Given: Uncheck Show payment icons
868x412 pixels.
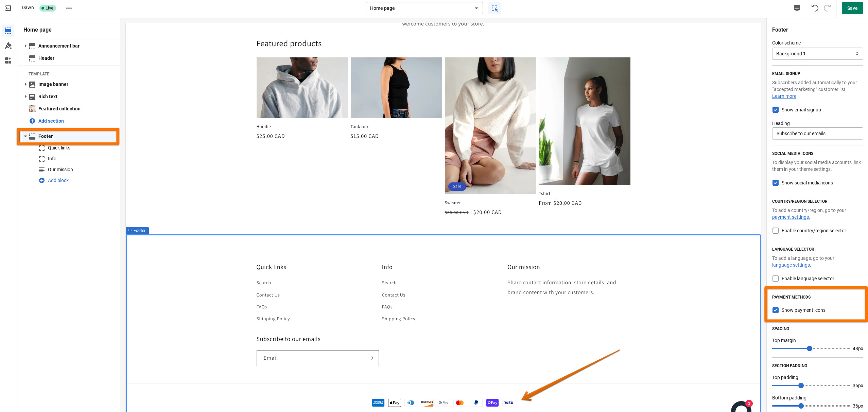Looking at the screenshot, I should point(776,310).
